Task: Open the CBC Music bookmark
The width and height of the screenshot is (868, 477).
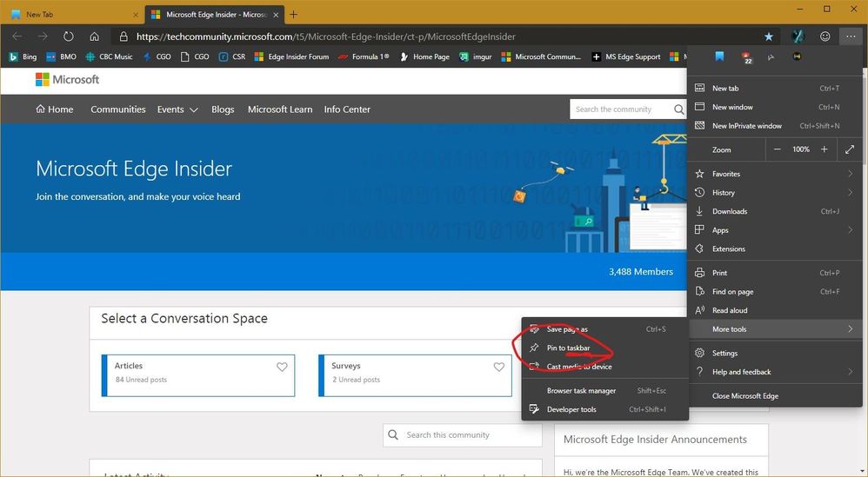Action: (x=109, y=56)
